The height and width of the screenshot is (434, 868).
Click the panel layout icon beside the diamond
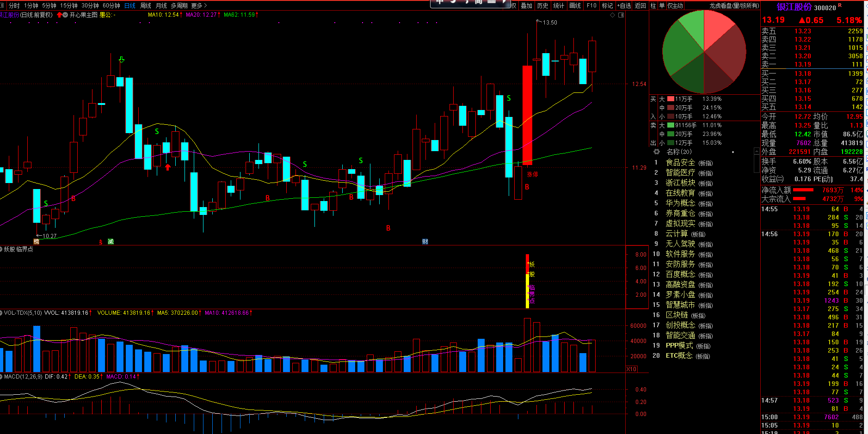tap(621, 15)
